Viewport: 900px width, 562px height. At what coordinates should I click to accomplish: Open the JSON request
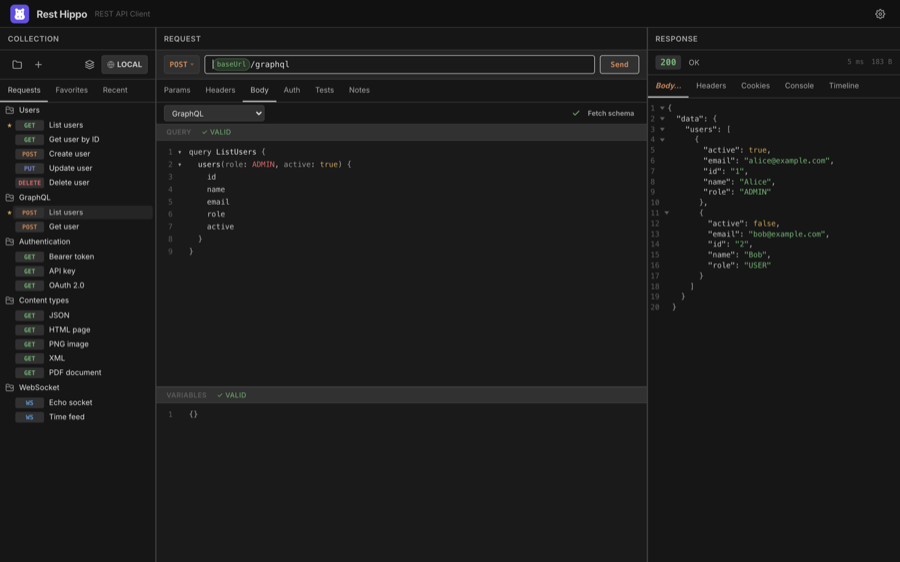[59, 315]
